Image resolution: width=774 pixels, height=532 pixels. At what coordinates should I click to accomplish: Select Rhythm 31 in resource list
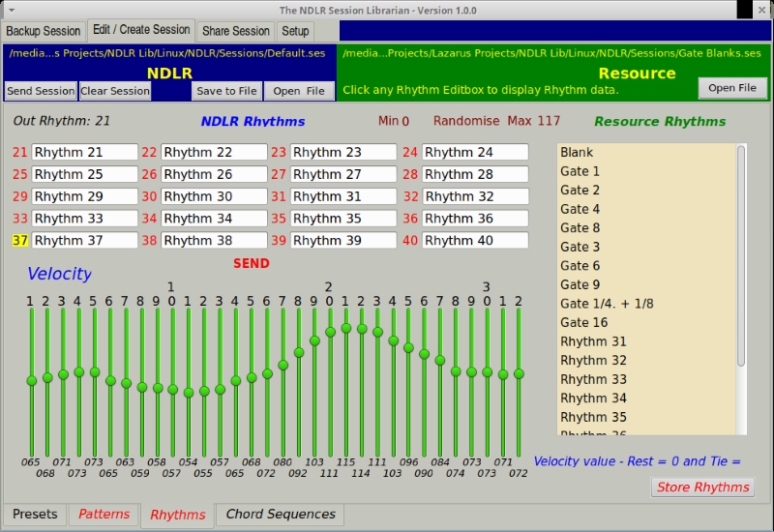[x=646, y=341]
